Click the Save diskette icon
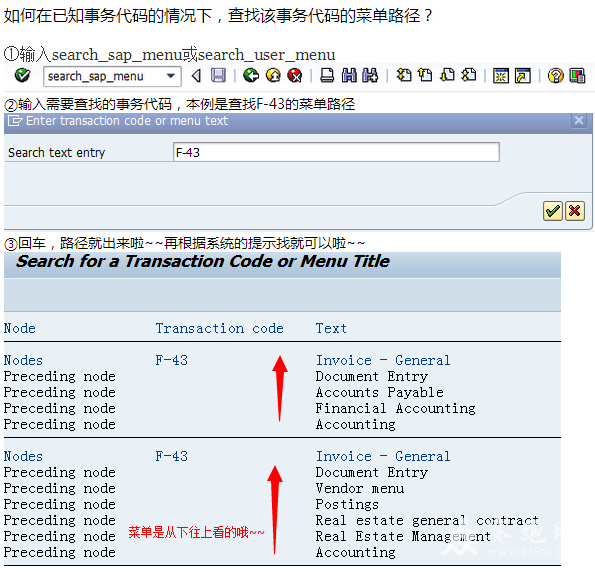The image size is (595, 572). [218, 76]
